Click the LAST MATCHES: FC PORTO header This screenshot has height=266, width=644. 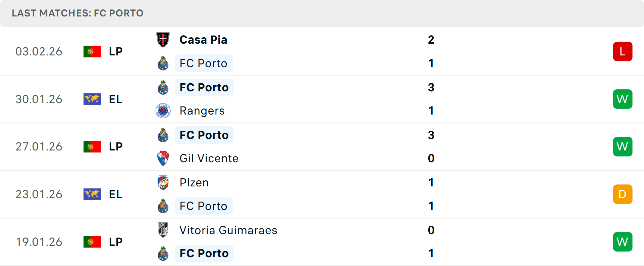tap(77, 13)
